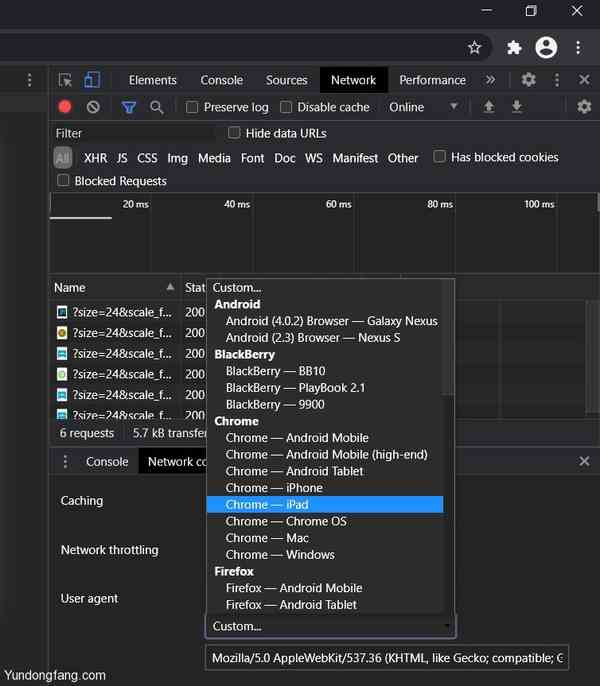Close the bottom drawer panel
The width and height of the screenshot is (600, 686).
584,461
